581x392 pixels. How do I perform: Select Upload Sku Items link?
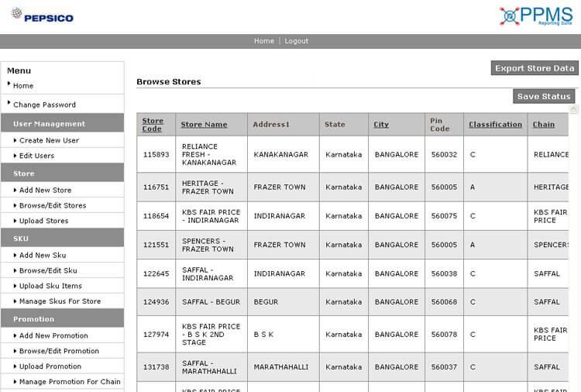click(x=50, y=286)
